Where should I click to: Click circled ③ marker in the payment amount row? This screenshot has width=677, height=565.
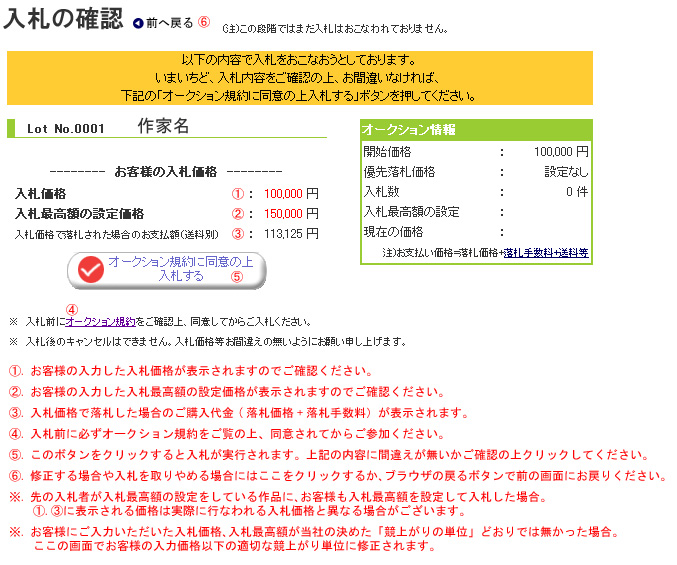(x=238, y=234)
